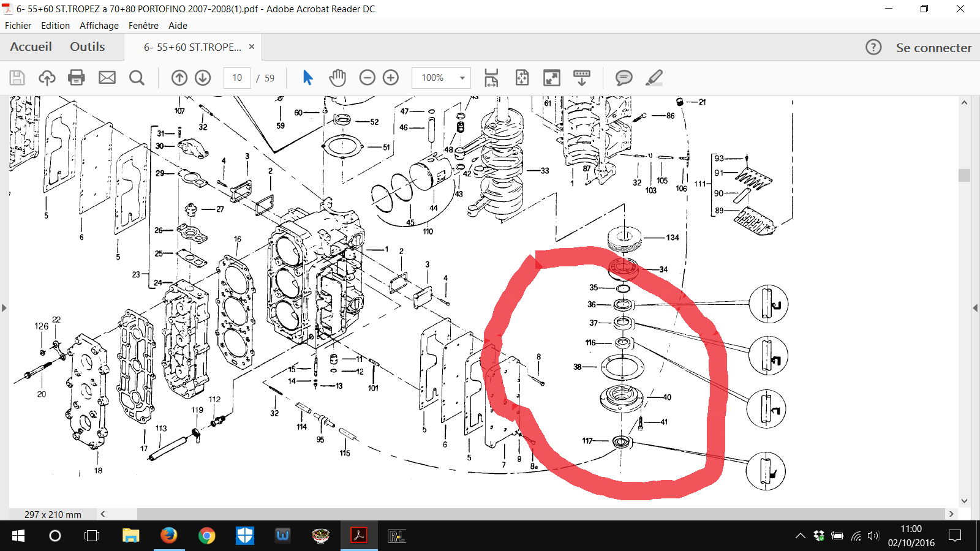Add a comment with speech bubble icon
Viewport: 980px width, 551px height.
click(x=624, y=78)
